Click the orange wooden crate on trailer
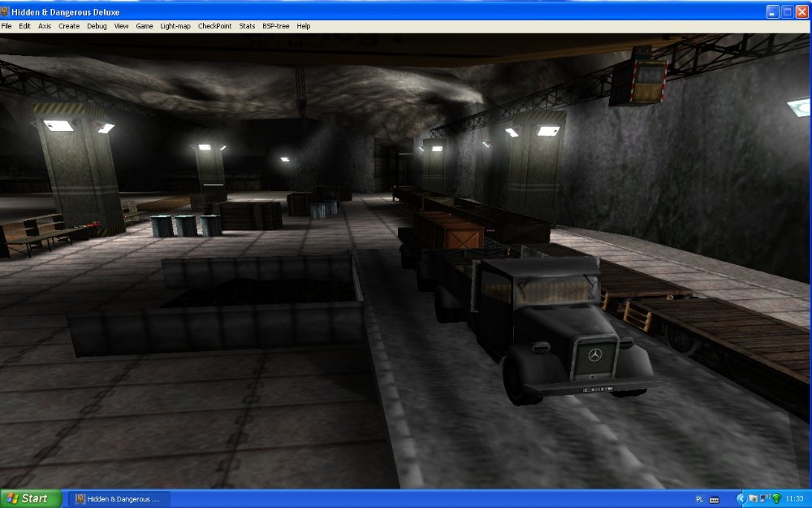Screen dimensions: 812x508 point(448,230)
